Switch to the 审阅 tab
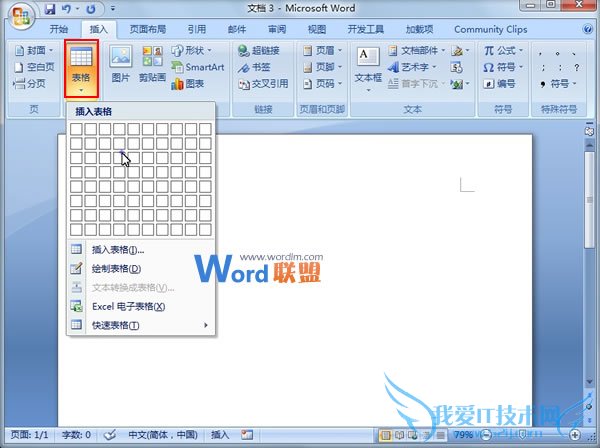Image resolution: width=600 pixels, height=448 pixels. [277, 29]
